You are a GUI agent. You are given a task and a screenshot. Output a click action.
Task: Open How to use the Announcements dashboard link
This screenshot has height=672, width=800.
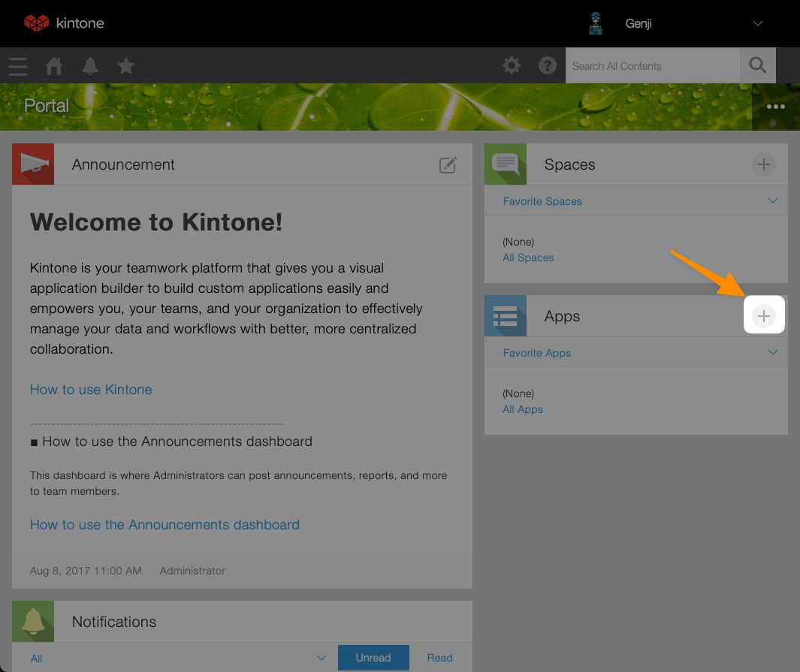[165, 525]
